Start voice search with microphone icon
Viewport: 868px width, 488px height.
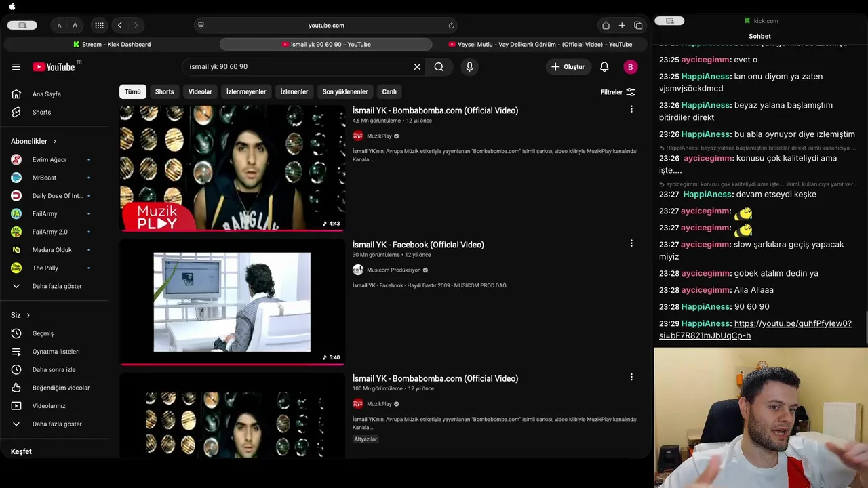pos(469,67)
